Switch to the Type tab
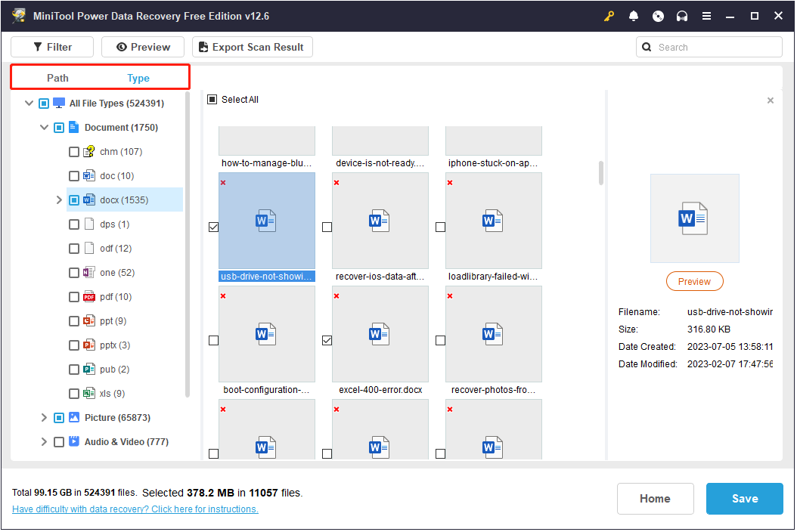Viewport: 797px width, 532px height. click(138, 77)
